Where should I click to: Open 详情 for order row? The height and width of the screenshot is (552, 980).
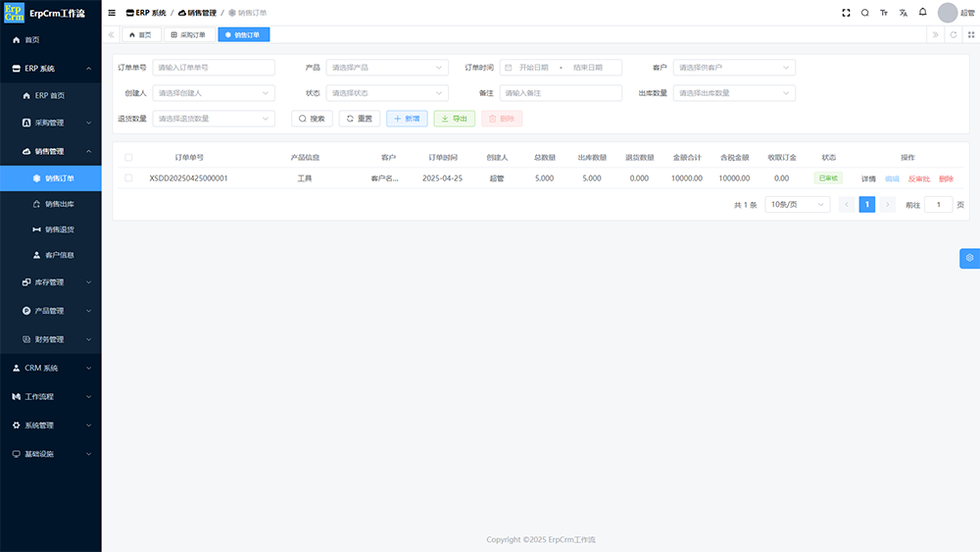[868, 178]
